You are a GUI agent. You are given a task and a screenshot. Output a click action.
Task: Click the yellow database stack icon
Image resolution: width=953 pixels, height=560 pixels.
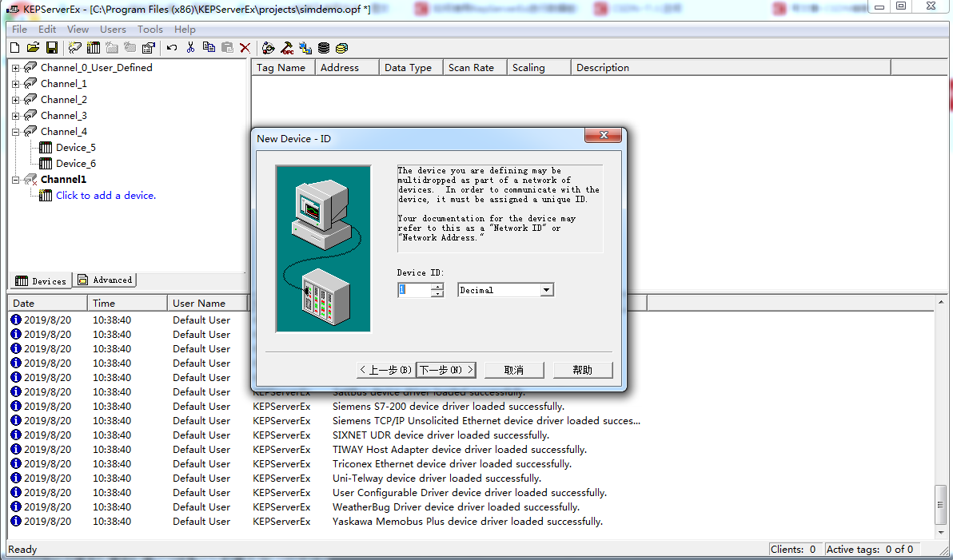341,47
